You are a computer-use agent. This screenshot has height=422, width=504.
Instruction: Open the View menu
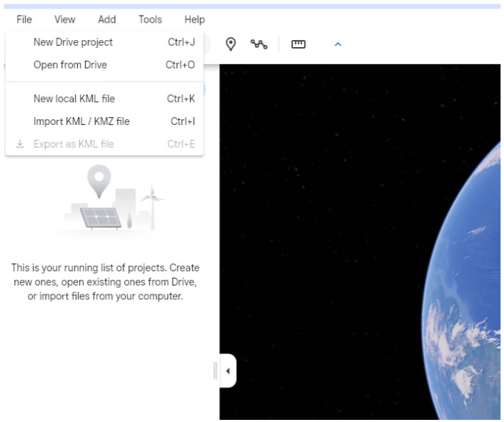coord(65,19)
